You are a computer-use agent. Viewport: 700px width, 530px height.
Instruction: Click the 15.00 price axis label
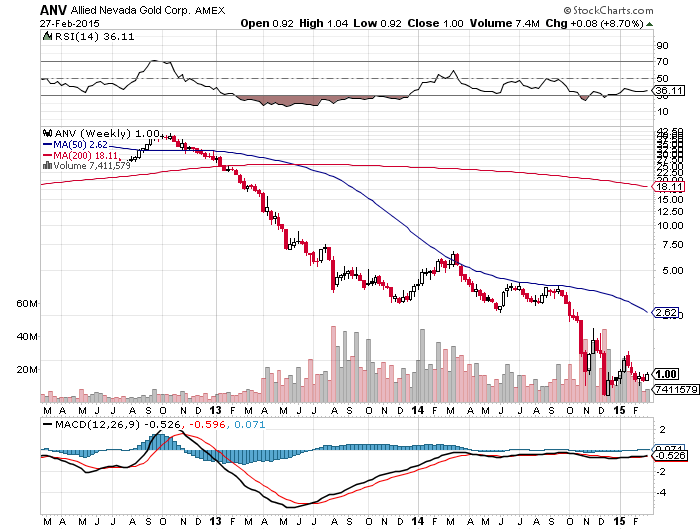coord(670,200)
